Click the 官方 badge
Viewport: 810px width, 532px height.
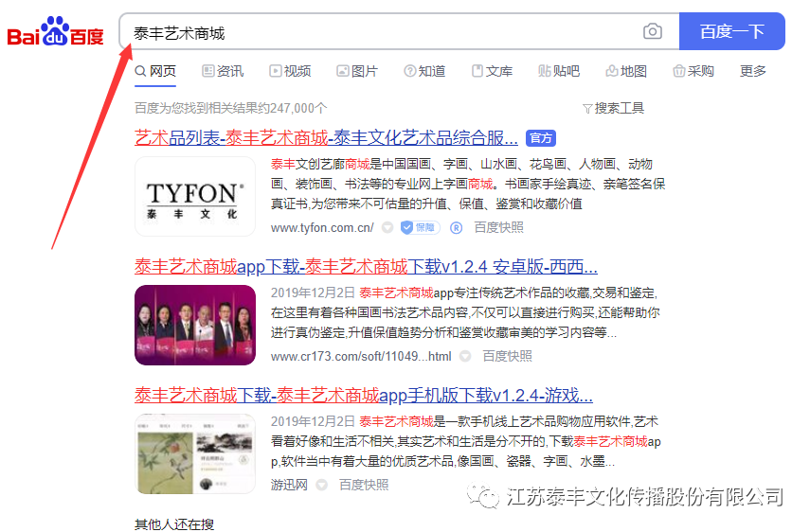tap(541, 138)
